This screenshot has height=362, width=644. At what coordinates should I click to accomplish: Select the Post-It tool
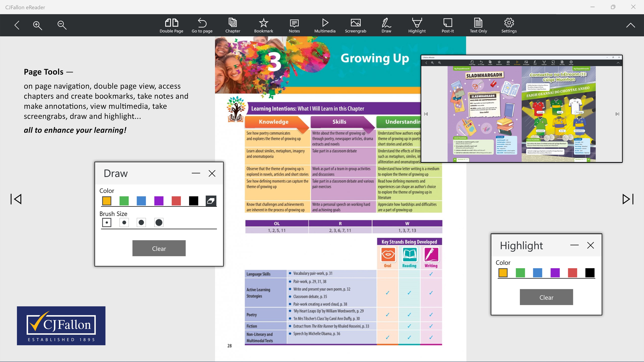pos(447,25)
